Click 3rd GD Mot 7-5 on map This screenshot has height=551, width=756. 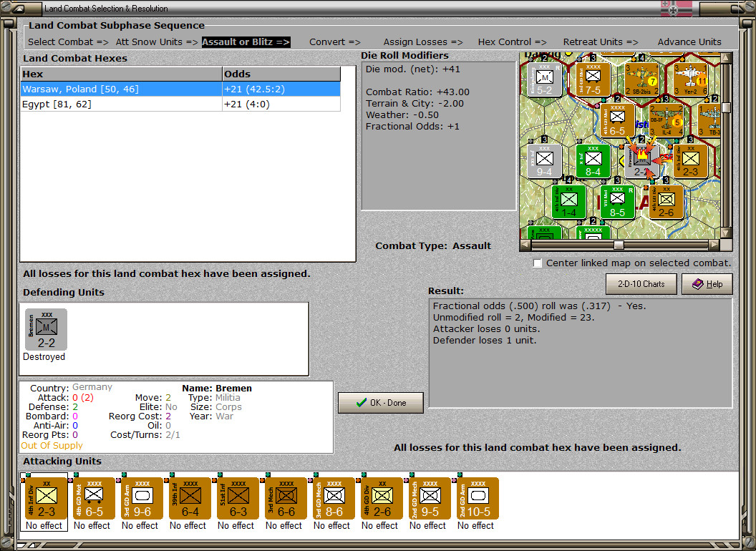(x=593, y=79)
